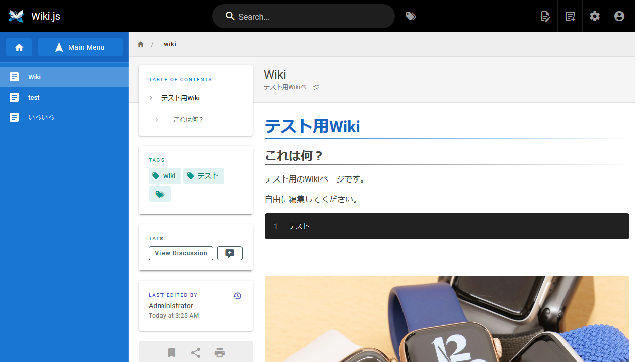Open the administration gear icon
The image size is (644, 362).
(595, 16)
